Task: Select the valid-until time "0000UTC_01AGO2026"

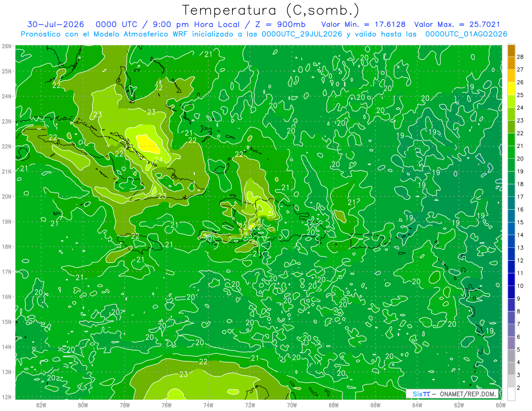Action: tap(466, 34)
